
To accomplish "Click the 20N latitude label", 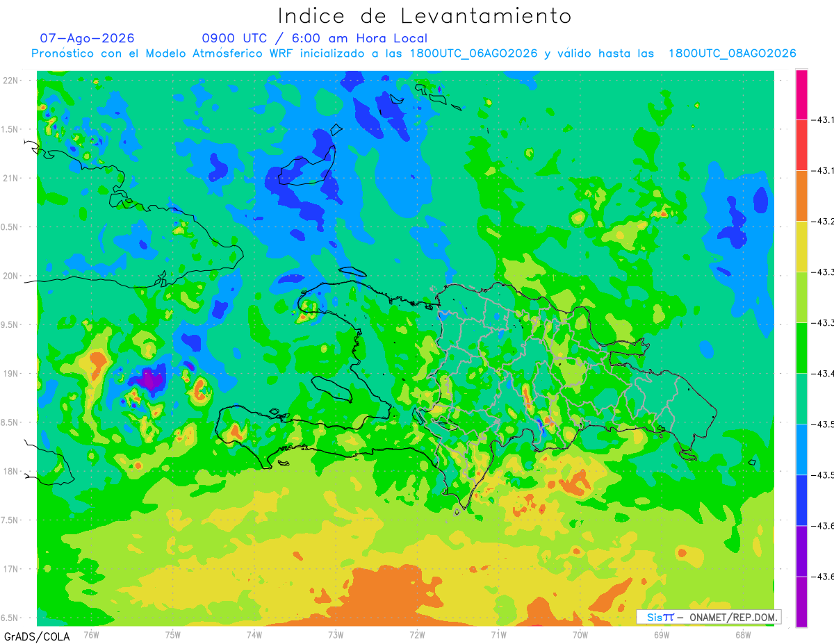I will (11, 276).
